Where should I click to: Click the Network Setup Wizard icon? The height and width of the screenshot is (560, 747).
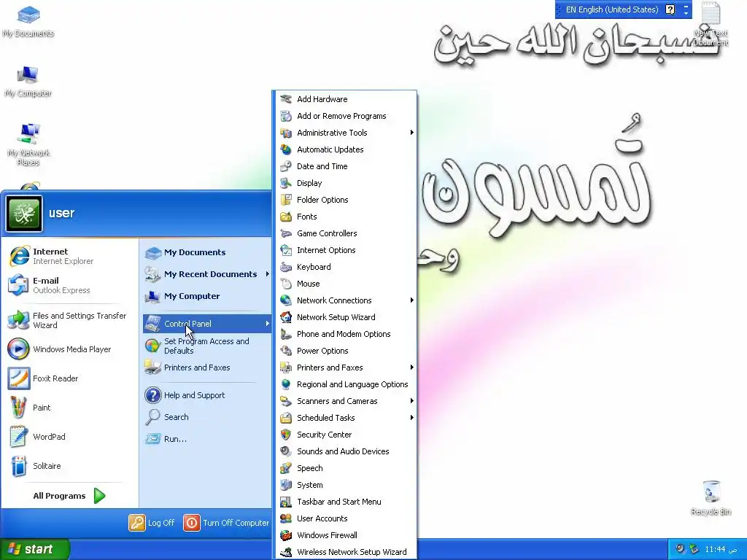click(x=286, y=317)
